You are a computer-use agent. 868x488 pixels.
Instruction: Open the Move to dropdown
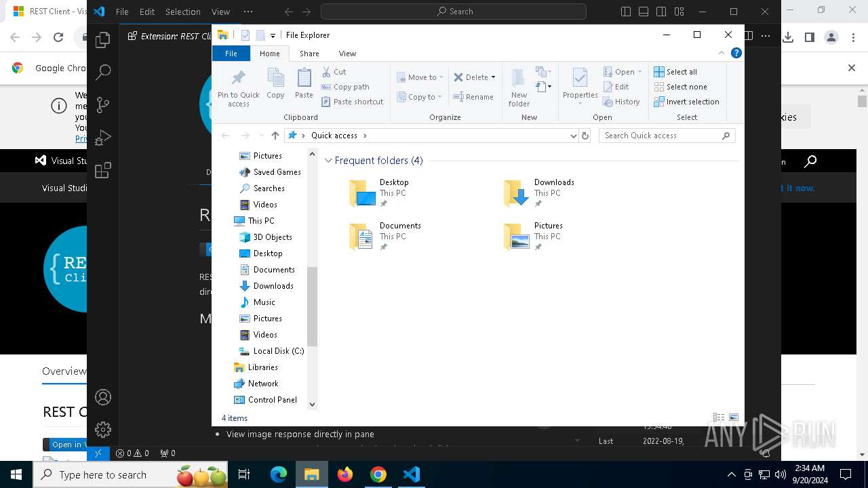[x=420, y=77]
